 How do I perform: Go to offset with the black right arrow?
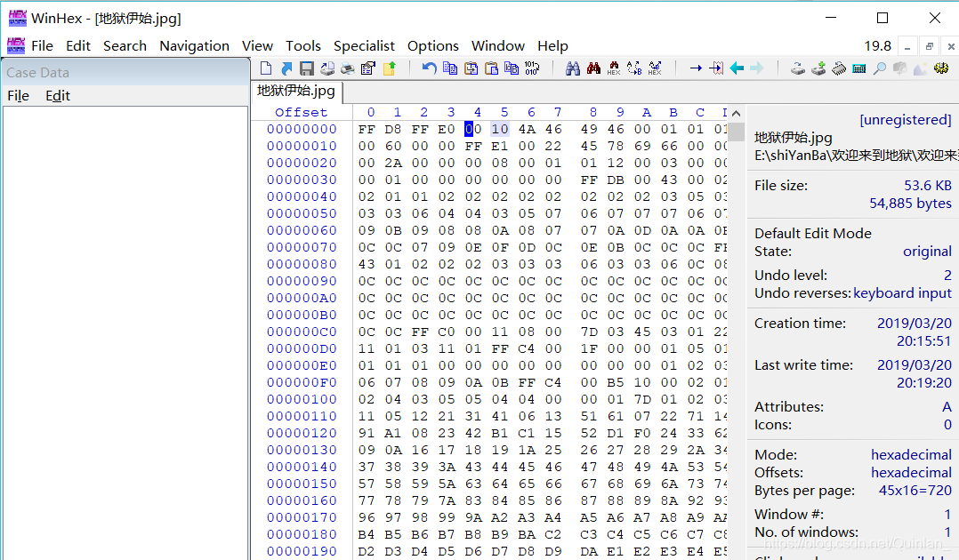pyautogui.click(x=696, y=68)
